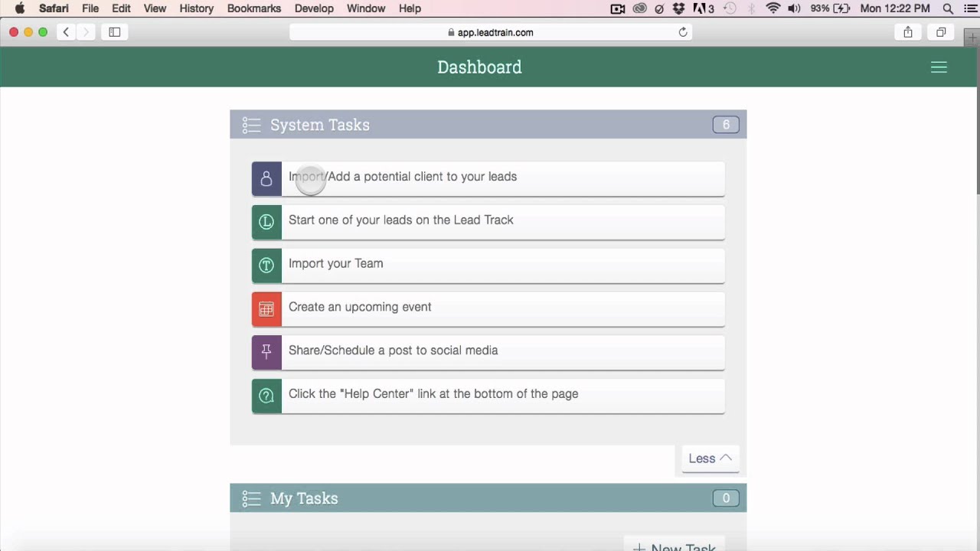Select Import/Add a potential client to your leads
The width and height of the screenshot is (980, 551).
click(x=488, y=179)
